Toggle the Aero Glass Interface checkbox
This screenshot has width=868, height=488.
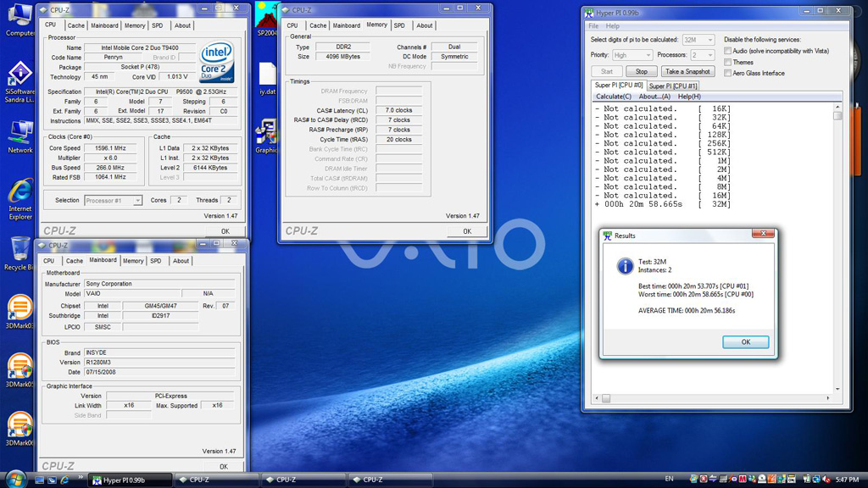tap(727, 73)
